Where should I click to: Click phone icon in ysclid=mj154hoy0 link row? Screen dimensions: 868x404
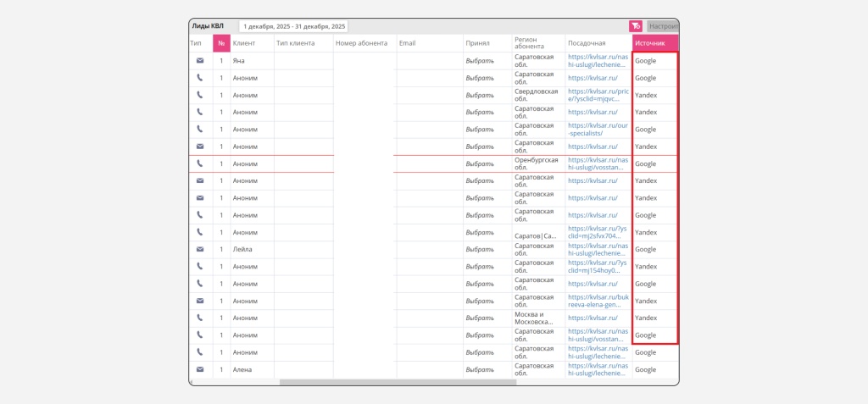point(200,267)
